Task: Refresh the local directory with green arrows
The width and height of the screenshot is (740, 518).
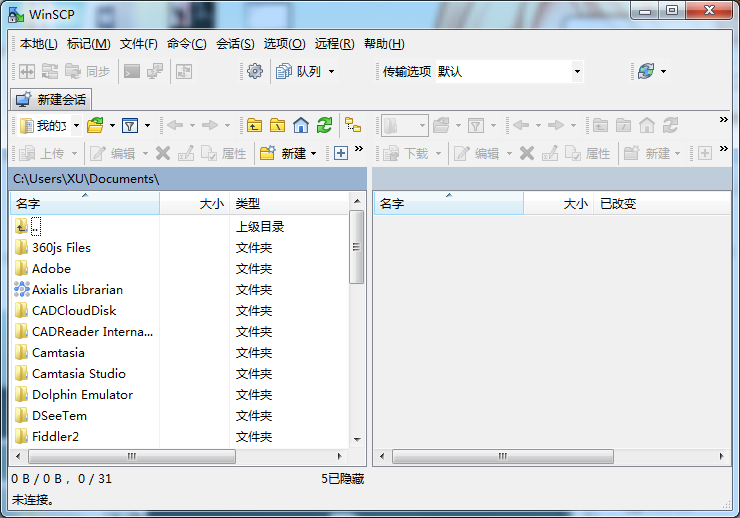Action: coord(324,125)
